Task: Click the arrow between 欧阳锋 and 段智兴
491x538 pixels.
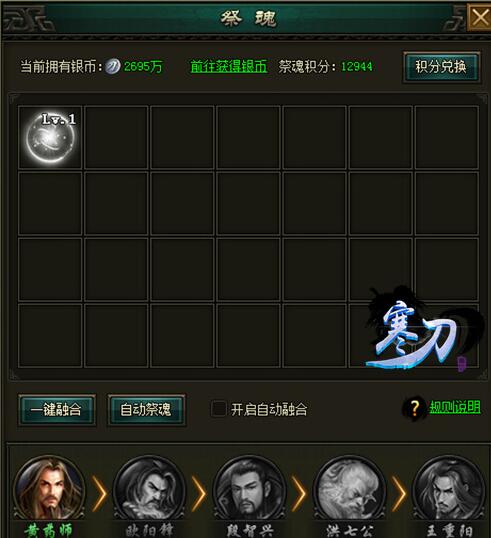Action: tap(199, 493)
